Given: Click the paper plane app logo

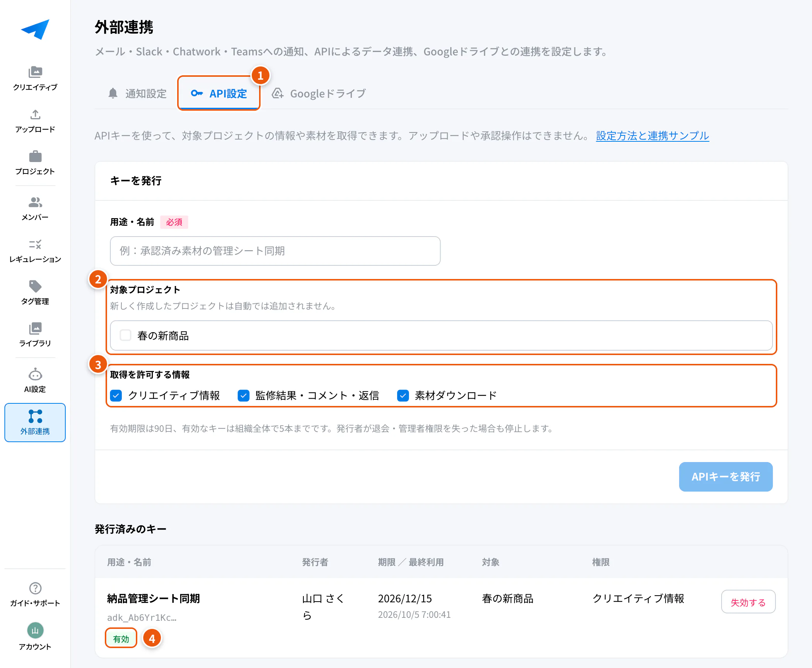Looking at the screenshot, I should 35,29.
